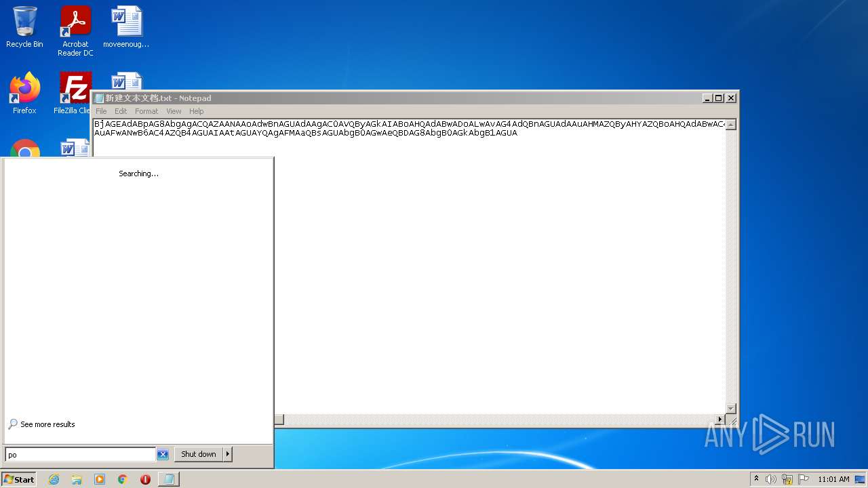Show hidden system tray icons
The width and height of the screenshot is (868, 488).
point(756,479)
